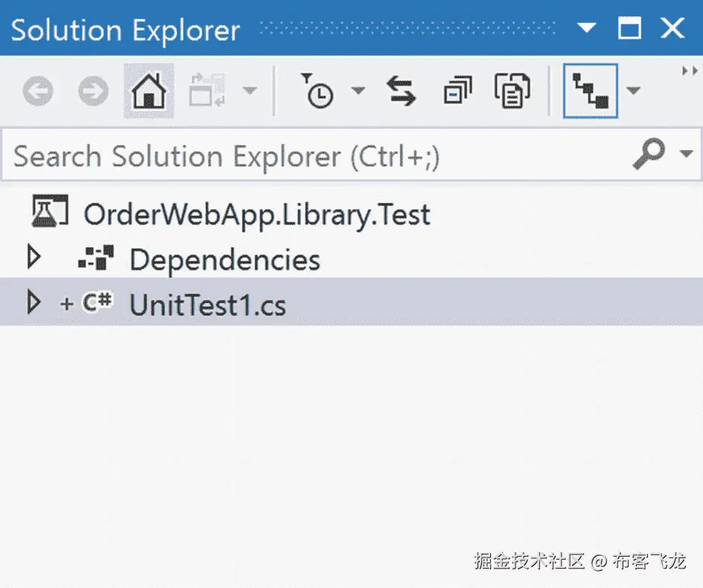Viewport: 703px width, 588px height.
Task: Click the C# icon beside UnitTest1.cs
Action: (98, 303)
